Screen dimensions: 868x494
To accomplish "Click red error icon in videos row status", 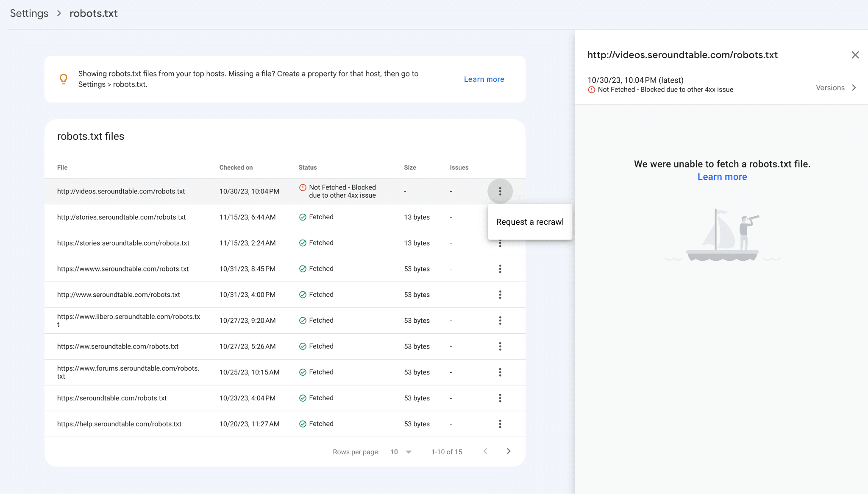I will click(x=303, y=187).
